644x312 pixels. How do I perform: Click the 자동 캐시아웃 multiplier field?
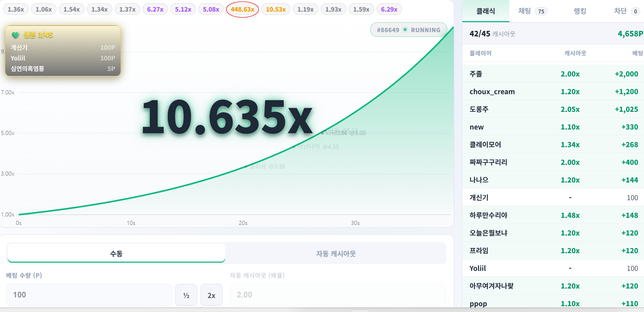tap(338, 295)
